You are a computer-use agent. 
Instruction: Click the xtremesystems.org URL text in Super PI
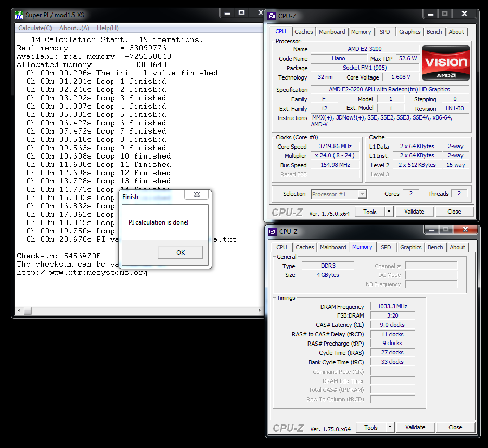click(85, 273)
